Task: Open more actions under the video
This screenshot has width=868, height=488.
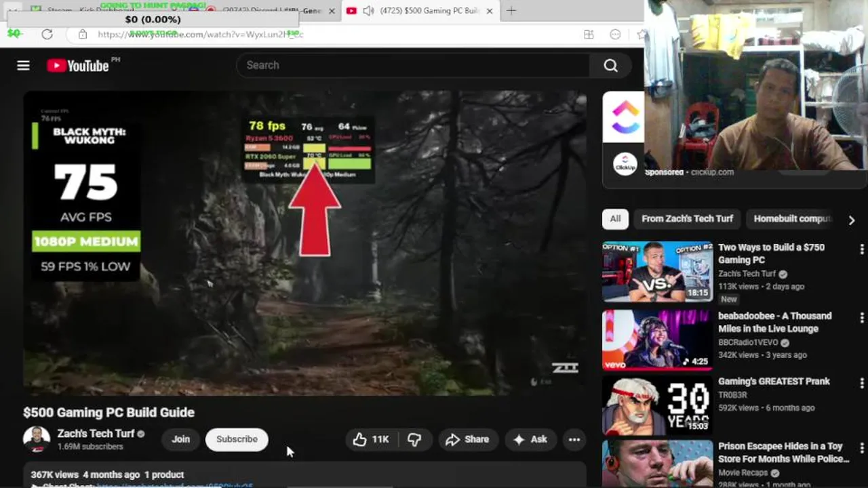Action: (574, 439)
